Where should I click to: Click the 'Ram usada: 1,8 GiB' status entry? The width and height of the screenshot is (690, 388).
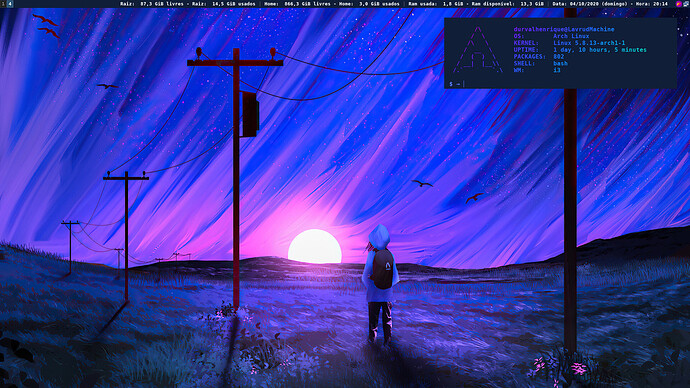coord(436,4)
